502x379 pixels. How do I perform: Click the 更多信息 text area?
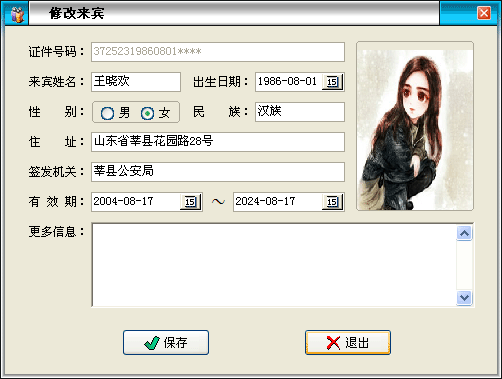click(274, 265)
